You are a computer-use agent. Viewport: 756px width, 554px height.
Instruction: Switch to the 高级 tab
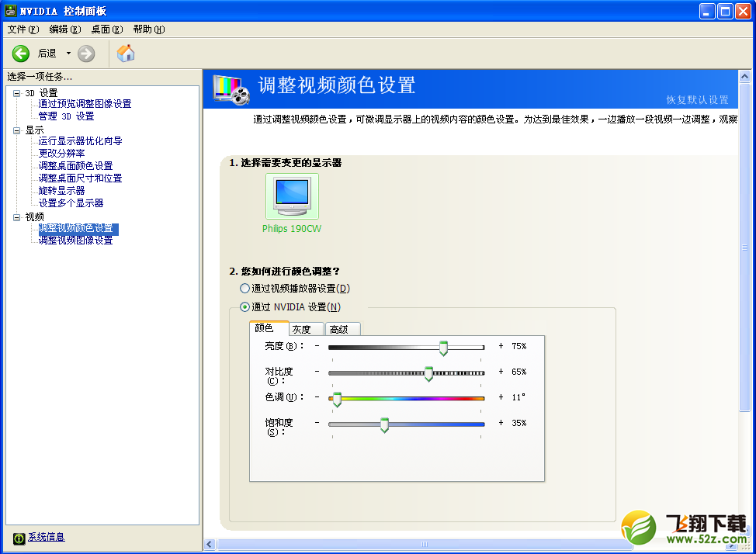point(343,329)
